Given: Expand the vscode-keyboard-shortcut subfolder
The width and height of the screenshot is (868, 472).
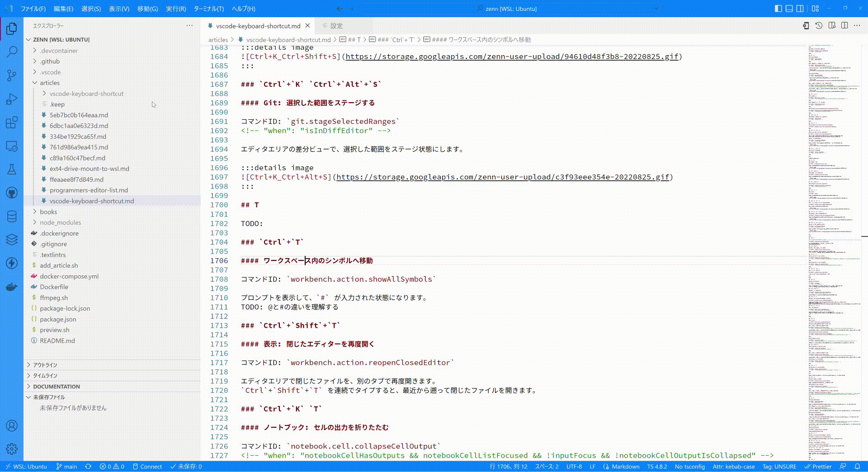Looking at the screenshot, I should [112, 94].
